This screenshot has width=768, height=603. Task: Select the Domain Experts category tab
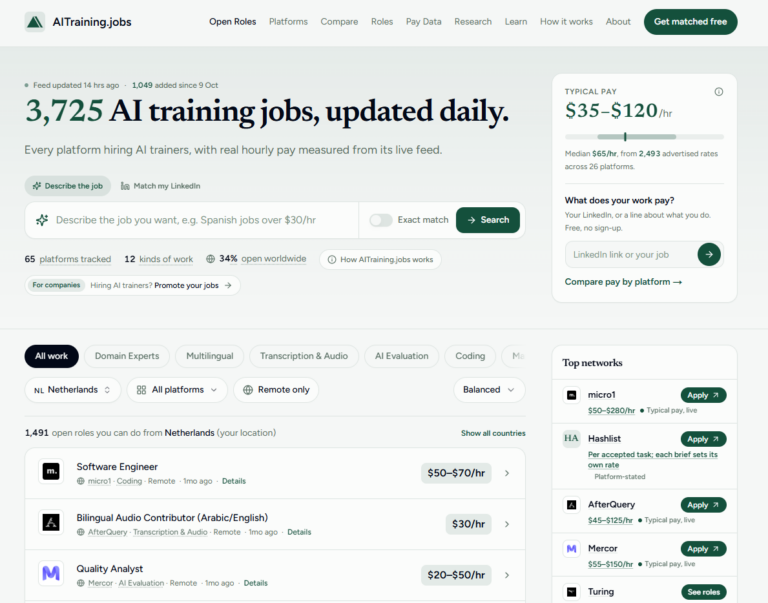[x=127, y=356]
